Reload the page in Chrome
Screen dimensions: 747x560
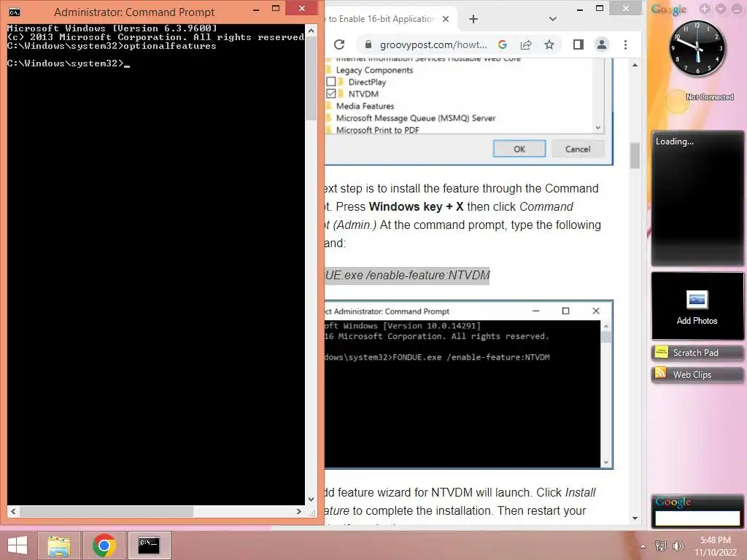tap(339, 44)
